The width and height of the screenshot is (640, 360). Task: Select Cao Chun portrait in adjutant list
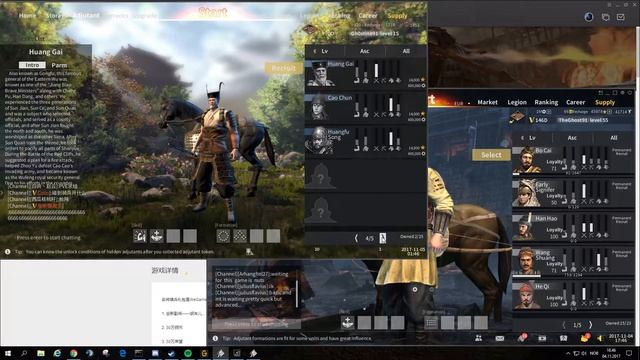pyautogui.click(x=320, y=107)
